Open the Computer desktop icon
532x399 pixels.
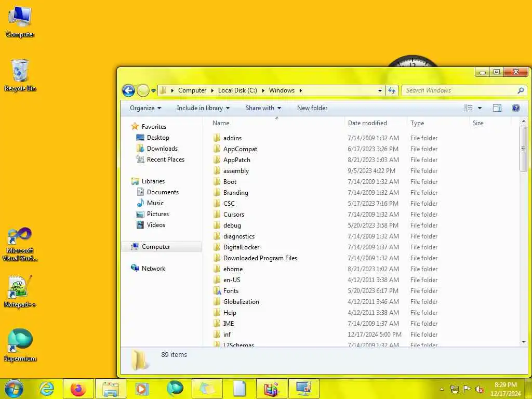point(20,22)
